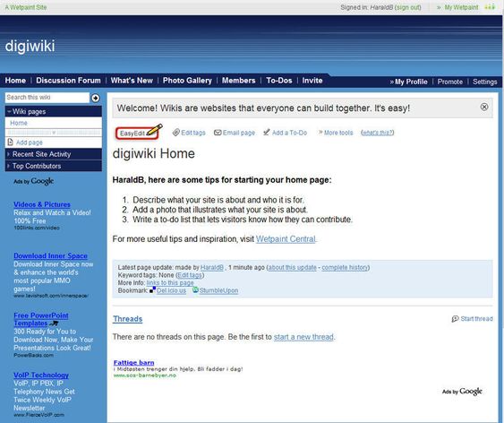Click the sign out link
The height and width of the screenshot is (423, 504).
click(408, 7)
